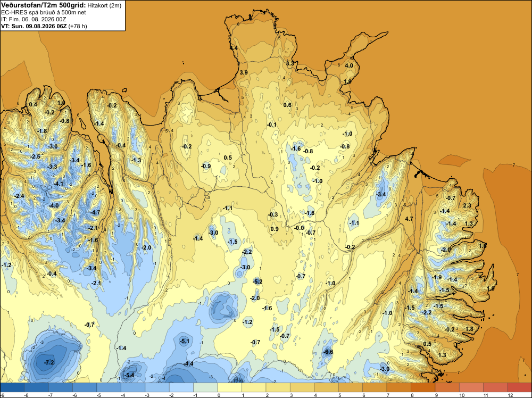532x398 pixels.
Task: Click the title 'Veðurstofan/T2m 500grid:'
Action: coord(44,5)
